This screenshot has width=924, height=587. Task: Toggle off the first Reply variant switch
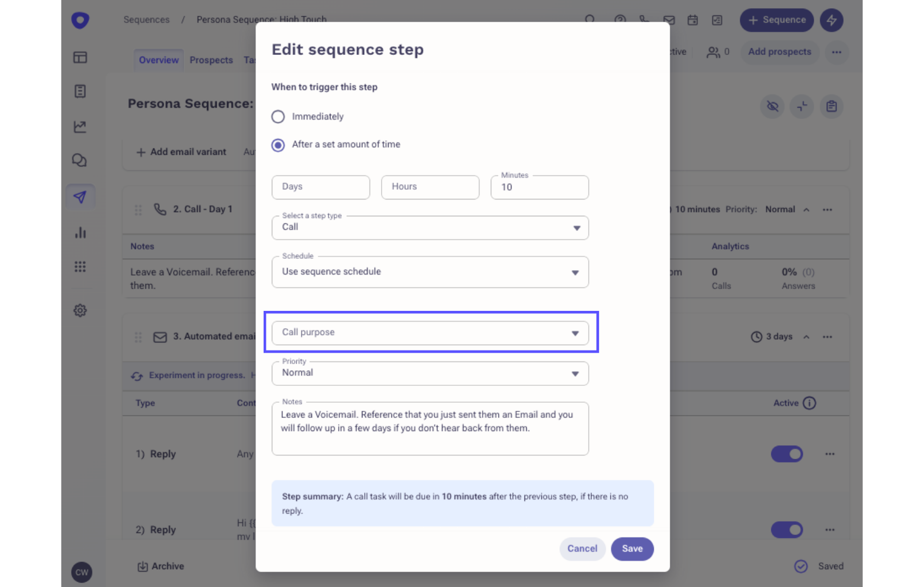(x=786, y=454)
